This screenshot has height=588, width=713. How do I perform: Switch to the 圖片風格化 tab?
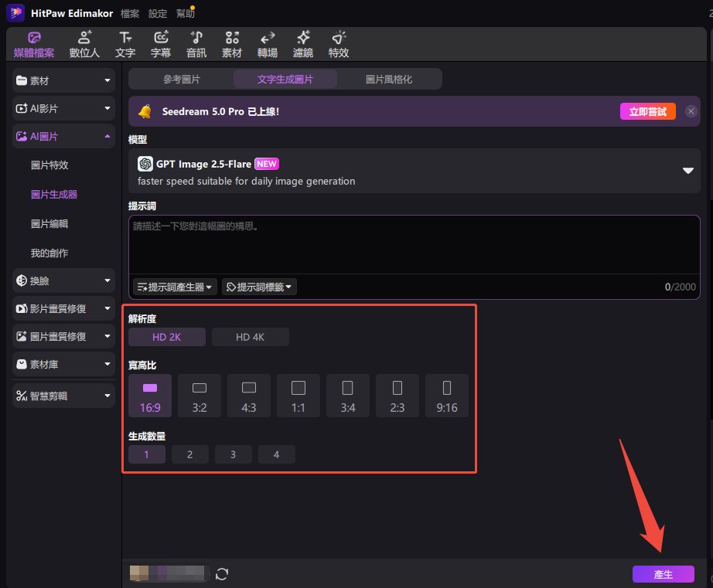click(x=389, y=80)
